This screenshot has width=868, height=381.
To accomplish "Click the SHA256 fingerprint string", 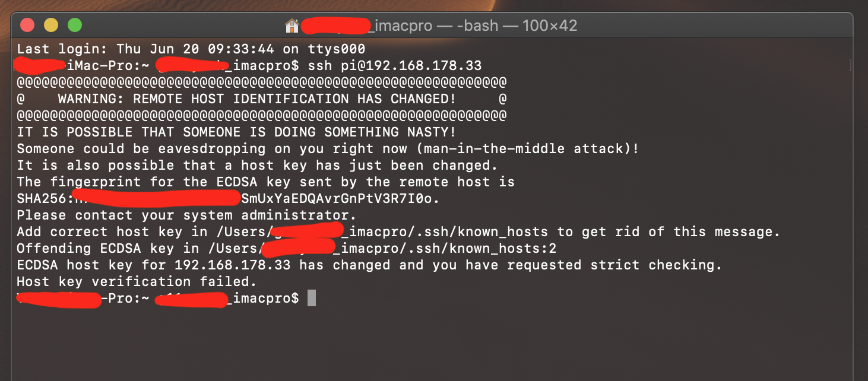I will point(340,198).
